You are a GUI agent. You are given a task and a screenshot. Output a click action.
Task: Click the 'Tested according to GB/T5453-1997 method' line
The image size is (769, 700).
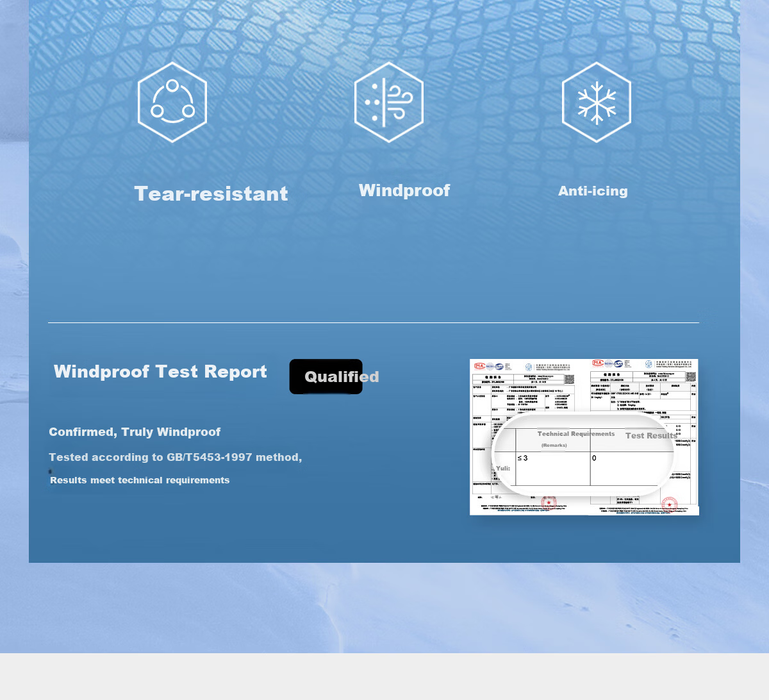pos(175,457)
